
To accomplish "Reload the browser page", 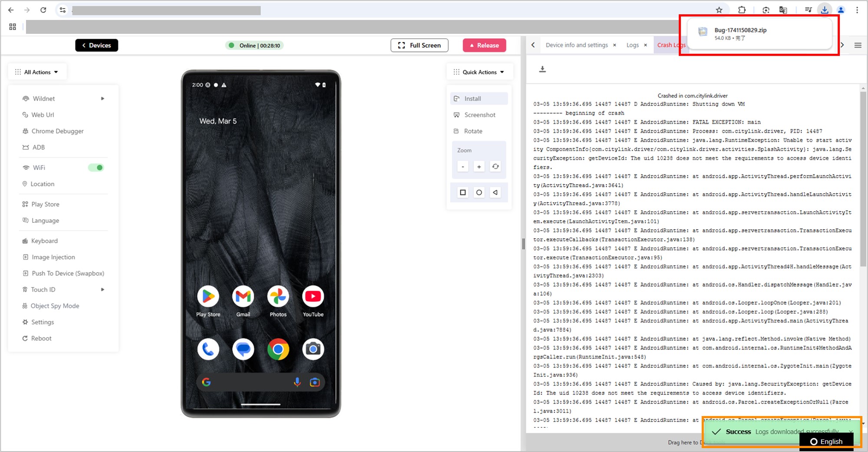I will [x=43, y=10].
